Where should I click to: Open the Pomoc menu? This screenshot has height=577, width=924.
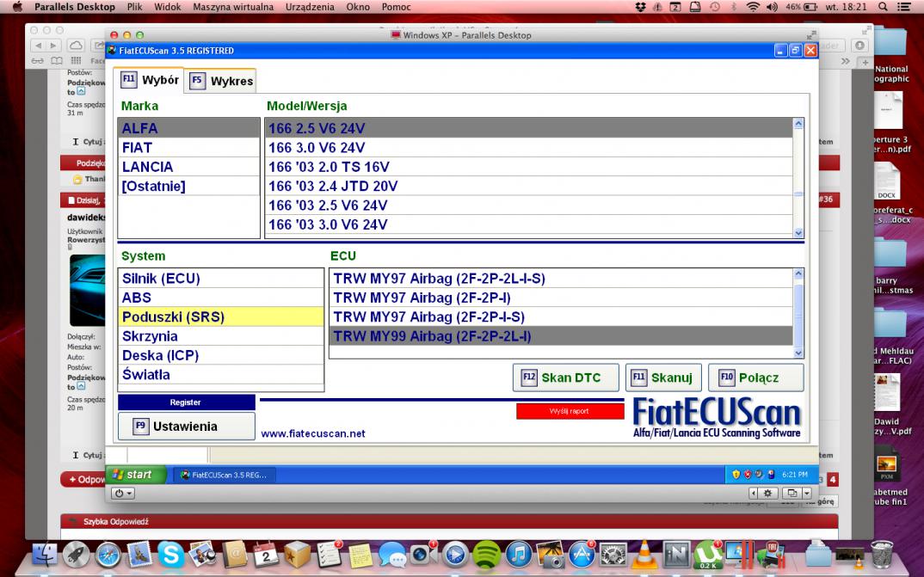pos(396,7)
